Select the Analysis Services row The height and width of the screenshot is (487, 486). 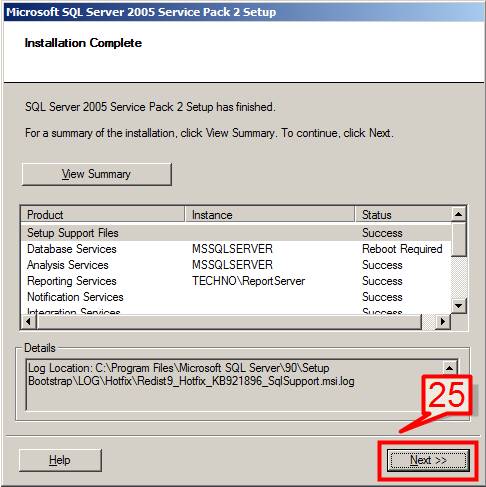(236, 265)
